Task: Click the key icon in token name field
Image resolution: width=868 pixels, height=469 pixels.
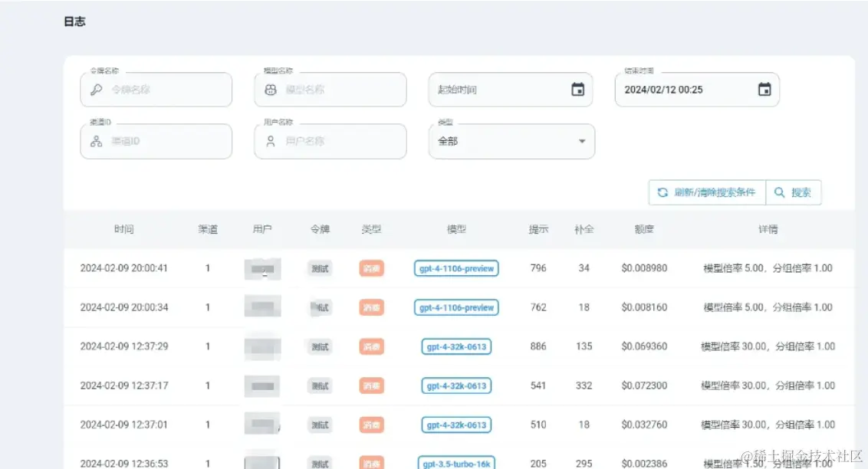Action: pos(97,90)
